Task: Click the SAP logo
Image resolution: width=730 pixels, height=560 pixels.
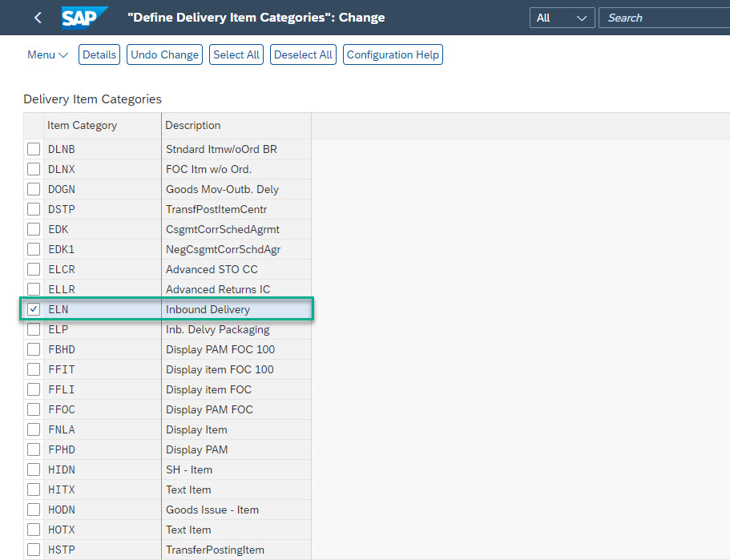Action: click(85, 18)
